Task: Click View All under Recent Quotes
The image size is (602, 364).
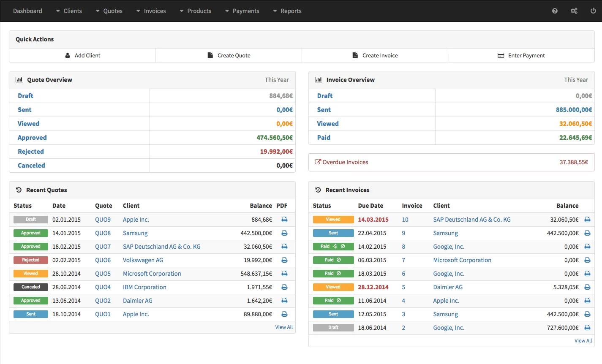Action: click(x=283, y=327)
